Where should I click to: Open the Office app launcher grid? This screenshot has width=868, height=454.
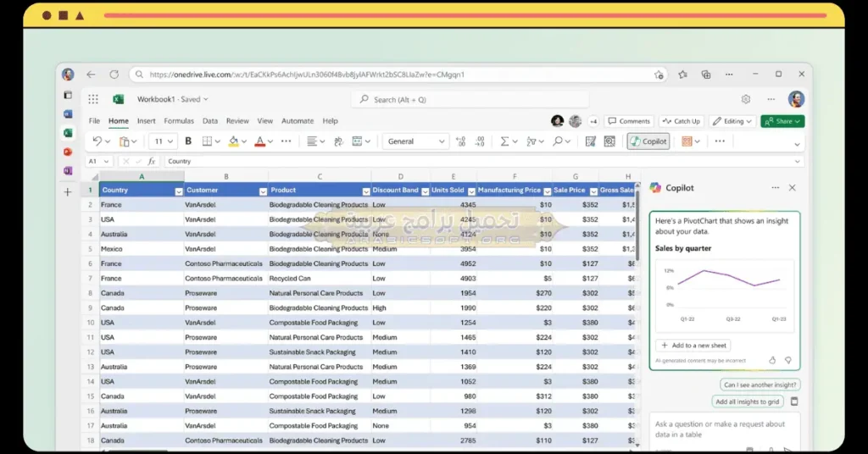(93, 99)
